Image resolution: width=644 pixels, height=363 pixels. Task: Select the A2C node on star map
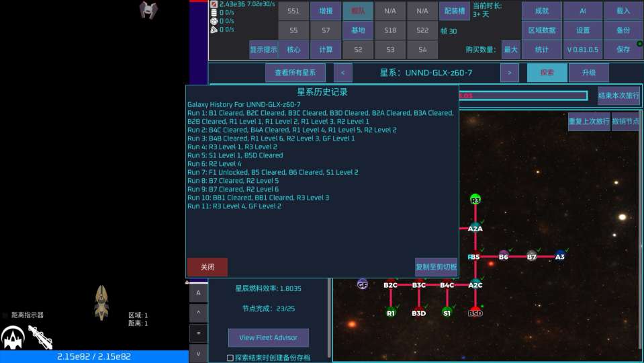(x=475, y=284)
